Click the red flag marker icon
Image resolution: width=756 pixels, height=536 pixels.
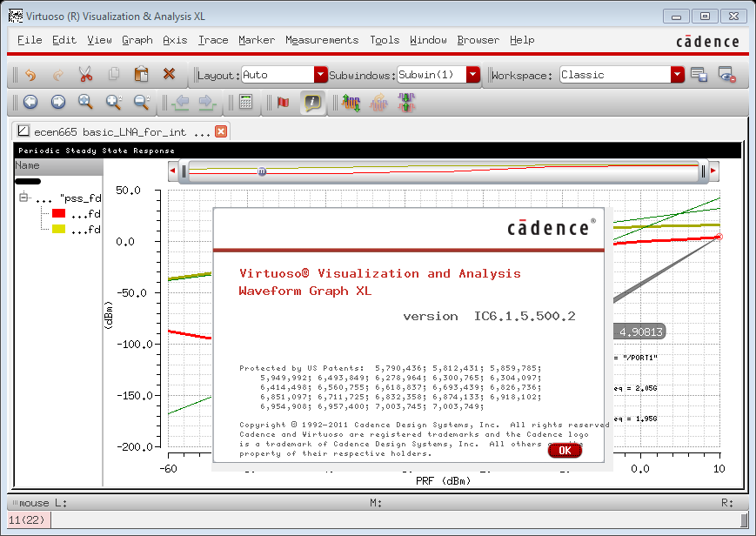[283, 103]
